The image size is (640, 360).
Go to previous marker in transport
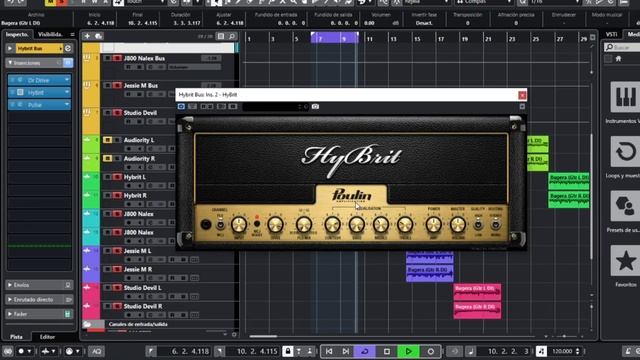tap(329, 351)
